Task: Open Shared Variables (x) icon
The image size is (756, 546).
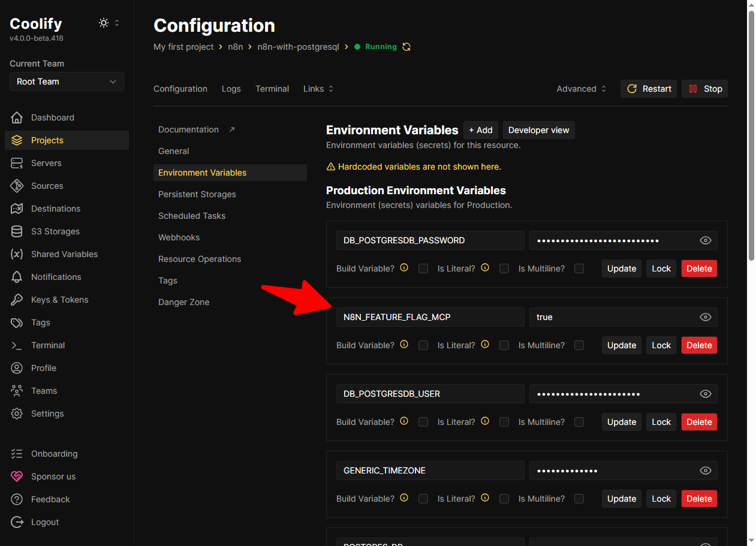Action: [17, 254]
